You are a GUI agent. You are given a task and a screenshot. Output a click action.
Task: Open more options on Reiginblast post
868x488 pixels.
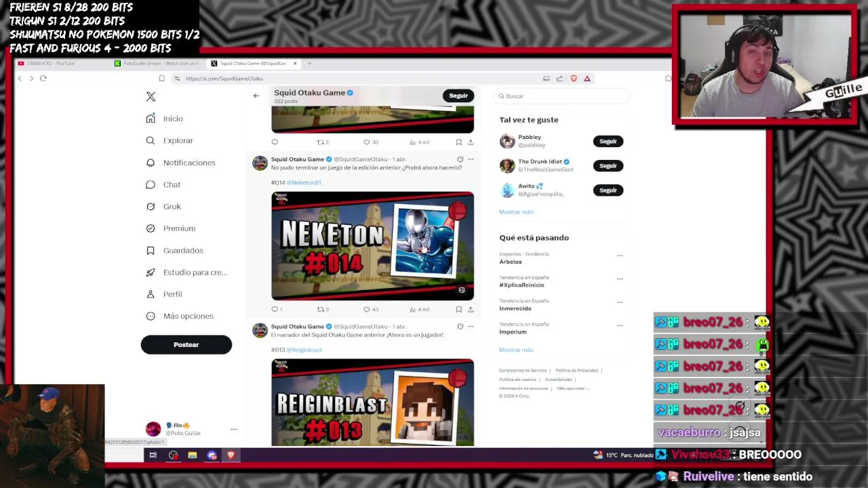click(470, 327)
